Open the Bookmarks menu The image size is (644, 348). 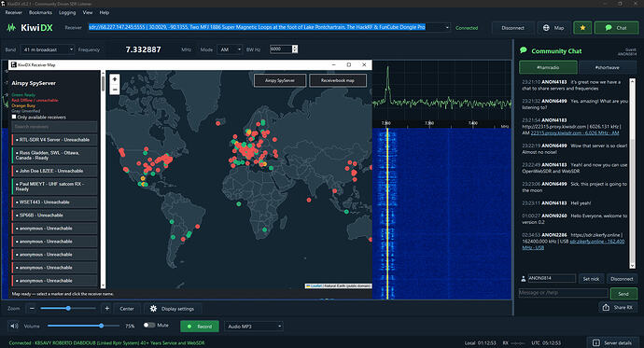pyautogui.click(x=40, y=13)
